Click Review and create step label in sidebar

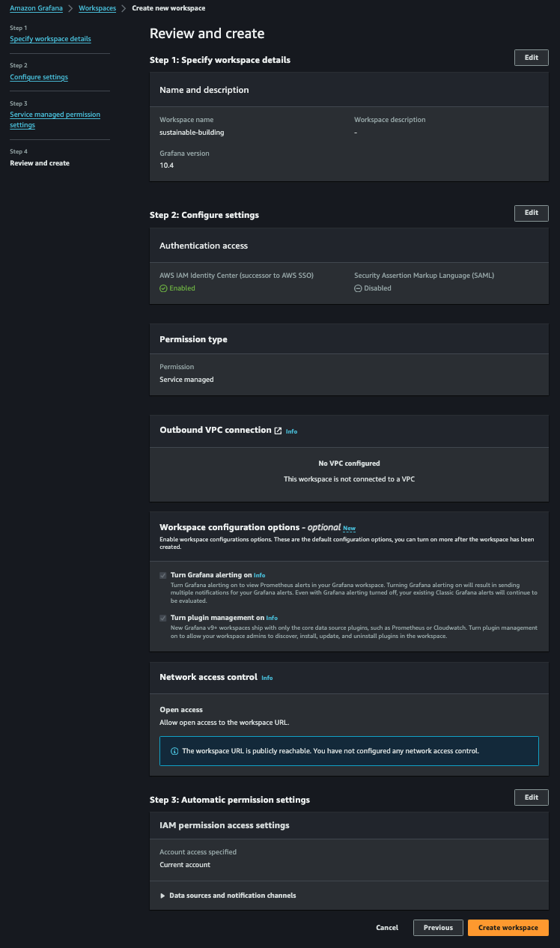click(40, 163)
